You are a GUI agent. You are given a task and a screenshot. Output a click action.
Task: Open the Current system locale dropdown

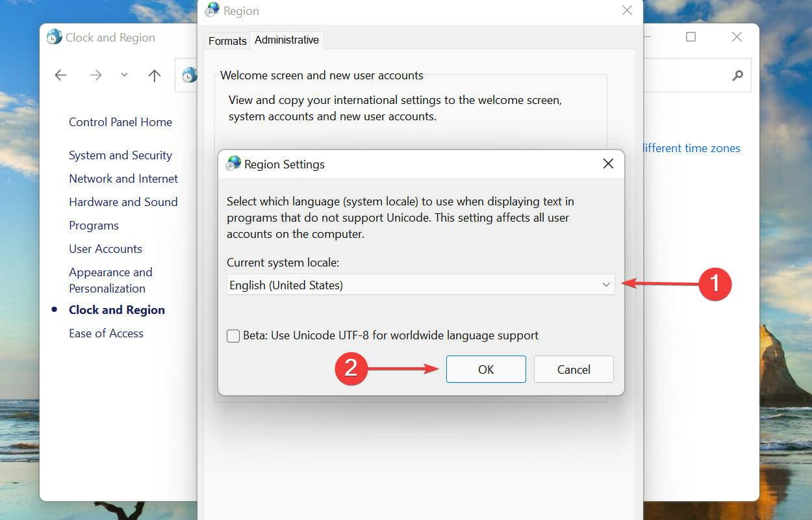coord(420,285)
